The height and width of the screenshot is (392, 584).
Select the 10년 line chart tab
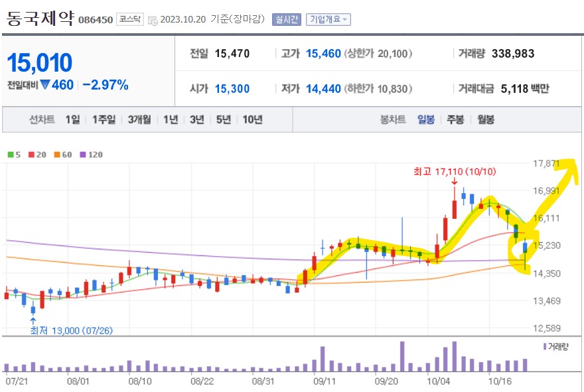tap(253, 119)
